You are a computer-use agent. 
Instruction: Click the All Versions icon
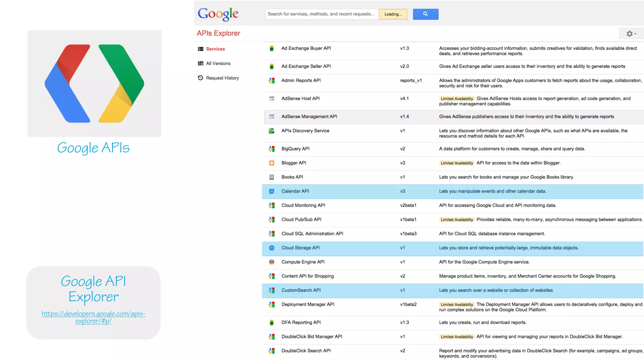pos(200,63)
